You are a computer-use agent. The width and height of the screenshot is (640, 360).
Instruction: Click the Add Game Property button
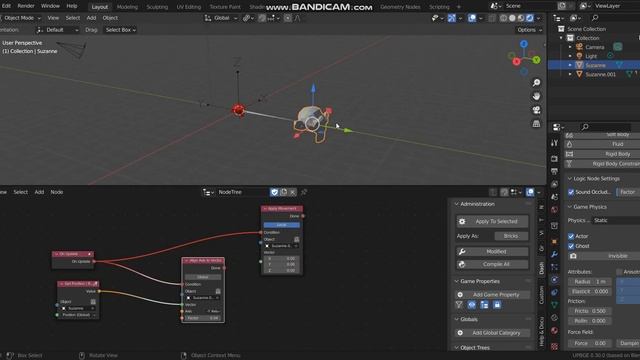tap(493, 295)
